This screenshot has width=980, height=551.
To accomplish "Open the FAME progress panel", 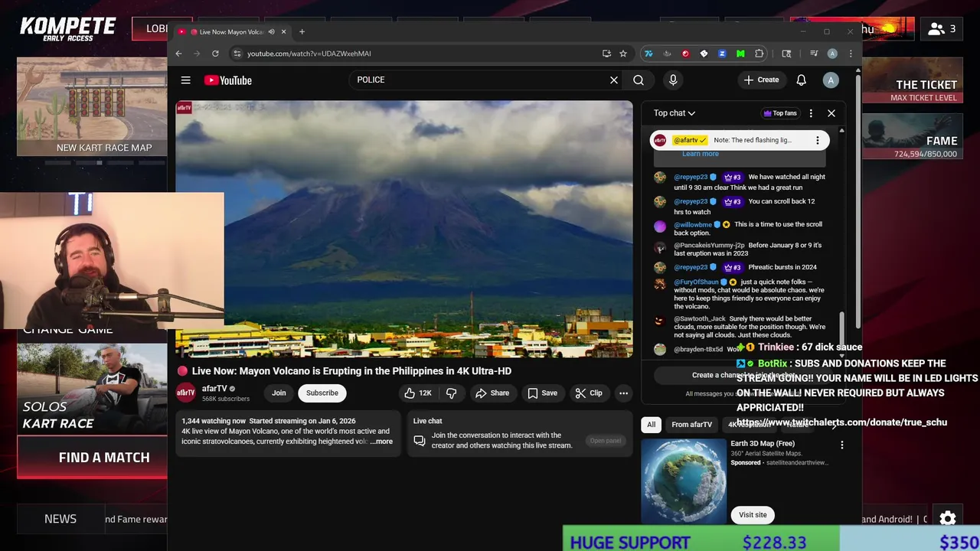I will (x=913, y=138).
